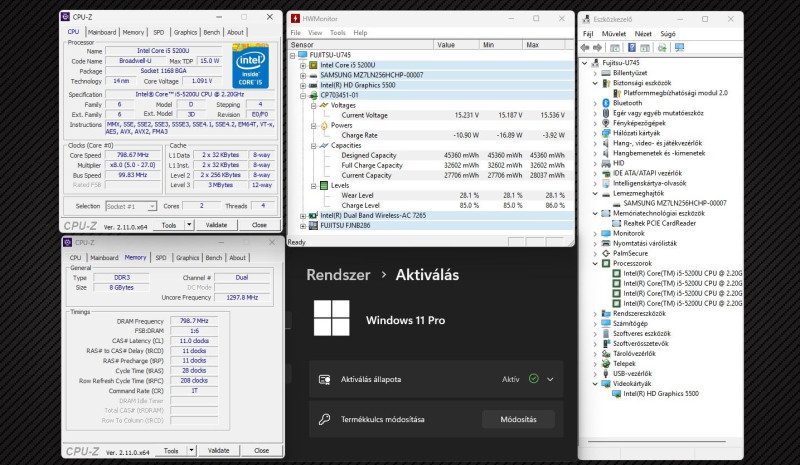Click the Powers flame icon in HWMonitor
800x465 pixels.
tap(324, 125)
